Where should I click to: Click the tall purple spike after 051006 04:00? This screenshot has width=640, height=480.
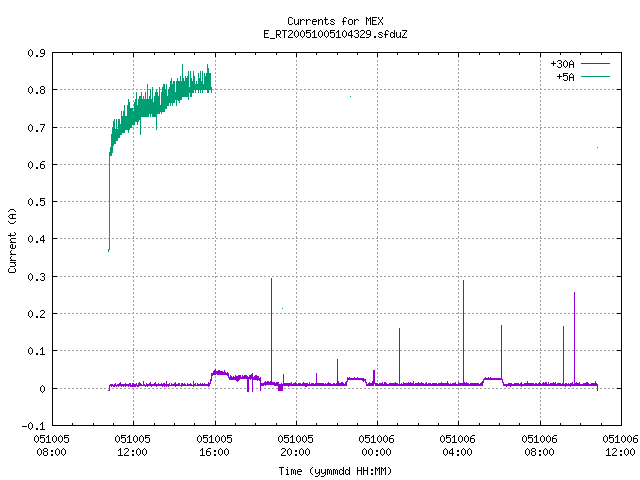click(463, 331)
